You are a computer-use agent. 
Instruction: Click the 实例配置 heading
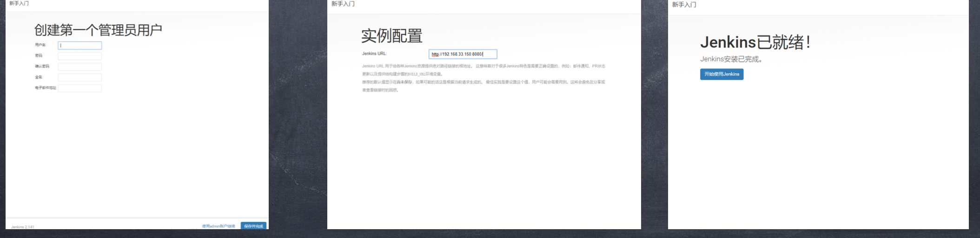pos(392,36)
